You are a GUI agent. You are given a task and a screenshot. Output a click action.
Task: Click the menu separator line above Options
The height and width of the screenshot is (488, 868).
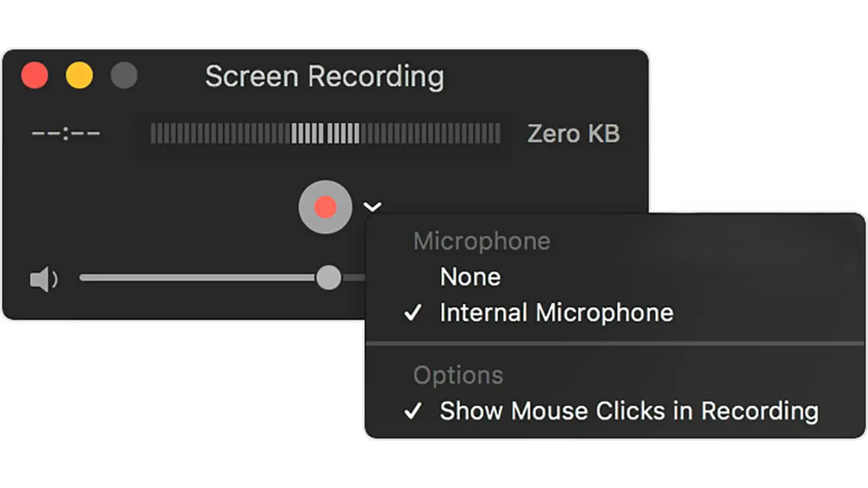(615, 343)
